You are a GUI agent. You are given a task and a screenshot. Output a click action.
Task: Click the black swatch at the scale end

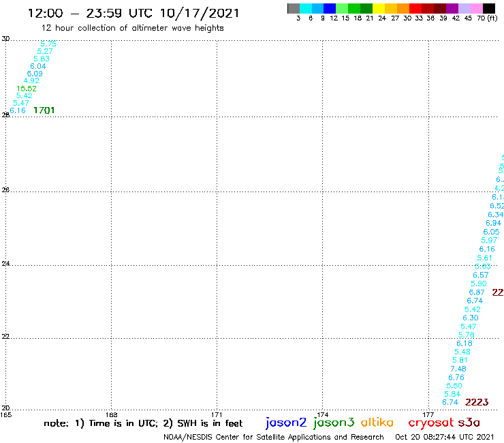click(x=488, y=8)
